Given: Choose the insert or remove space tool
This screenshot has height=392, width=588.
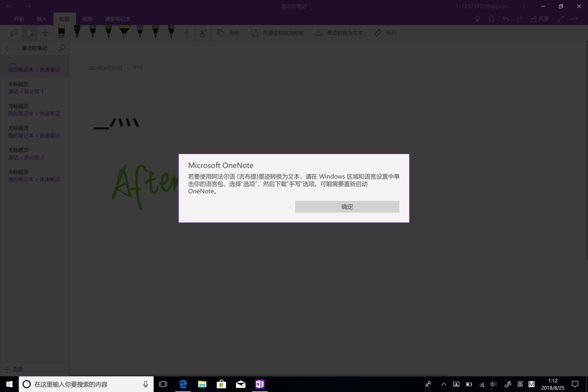Looking at the screenshot, I should pos(45,33).
